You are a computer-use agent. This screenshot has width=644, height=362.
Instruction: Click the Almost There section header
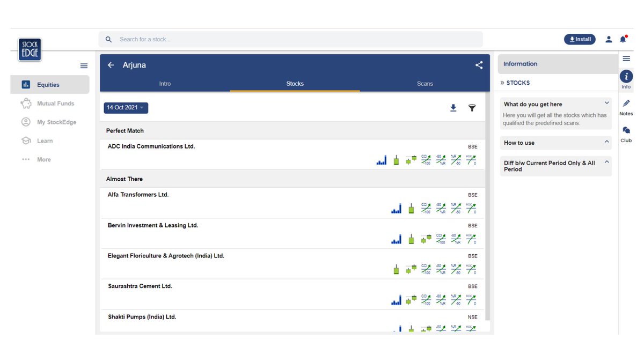click(292, 179)
